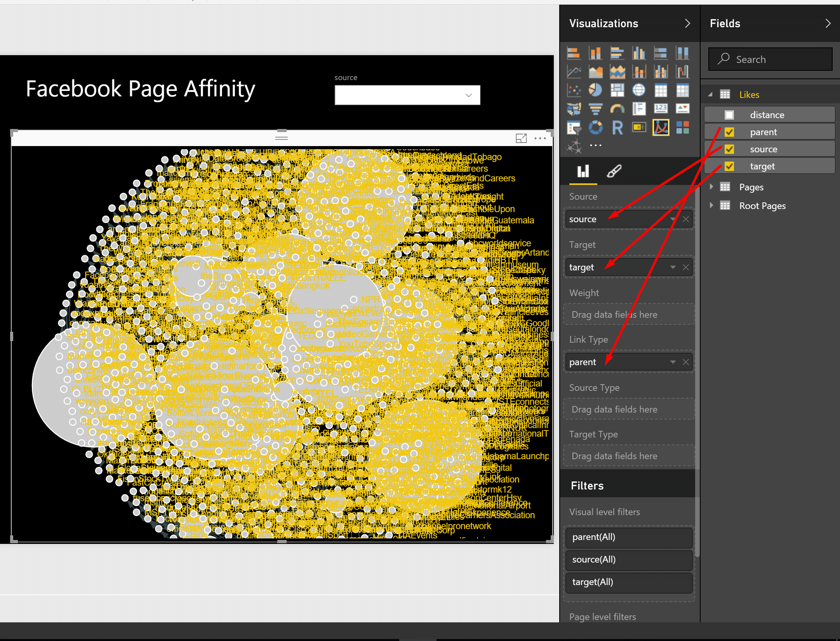
Task: Open the source slicer dropdown
Action: (x=468, y=95)
